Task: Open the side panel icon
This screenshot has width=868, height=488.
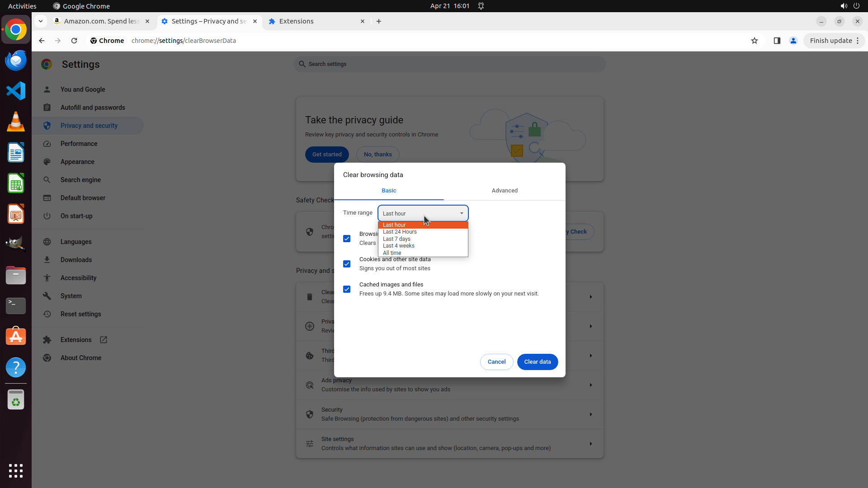Action: point(777,41)
